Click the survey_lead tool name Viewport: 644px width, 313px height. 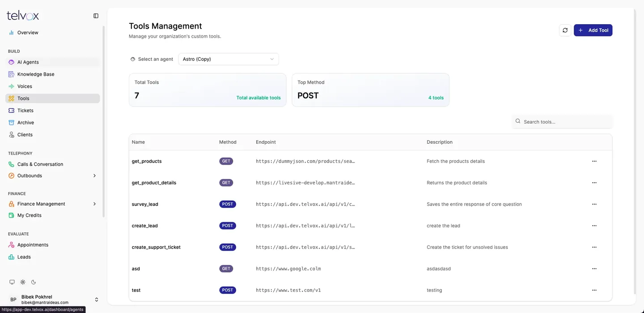(x=145, y=204)
